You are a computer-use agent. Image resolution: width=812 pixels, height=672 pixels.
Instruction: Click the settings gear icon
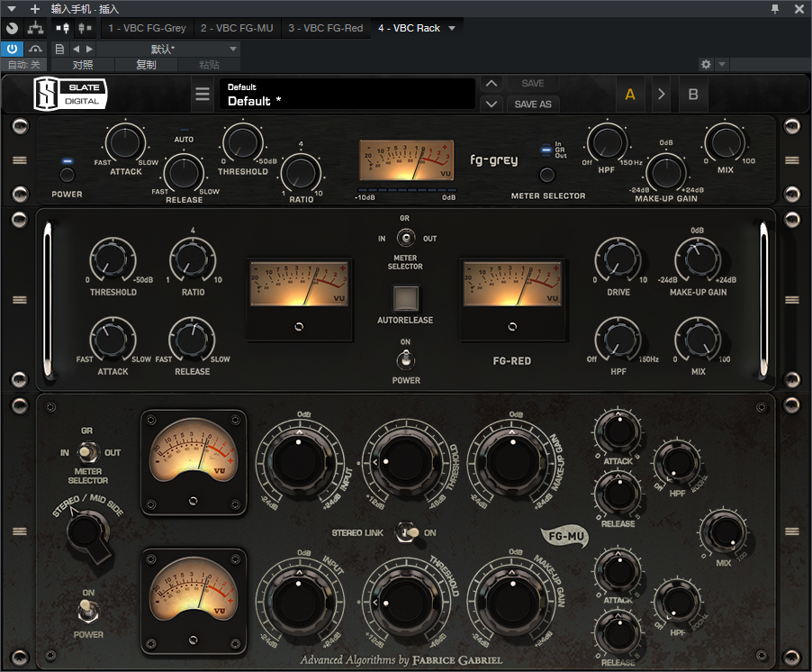pos(706,64)
